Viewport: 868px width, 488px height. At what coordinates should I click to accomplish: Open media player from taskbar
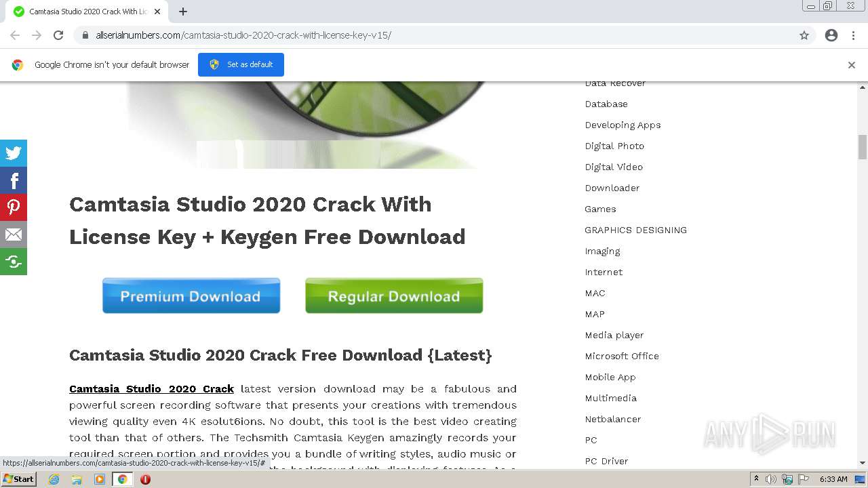coord(100,479)
